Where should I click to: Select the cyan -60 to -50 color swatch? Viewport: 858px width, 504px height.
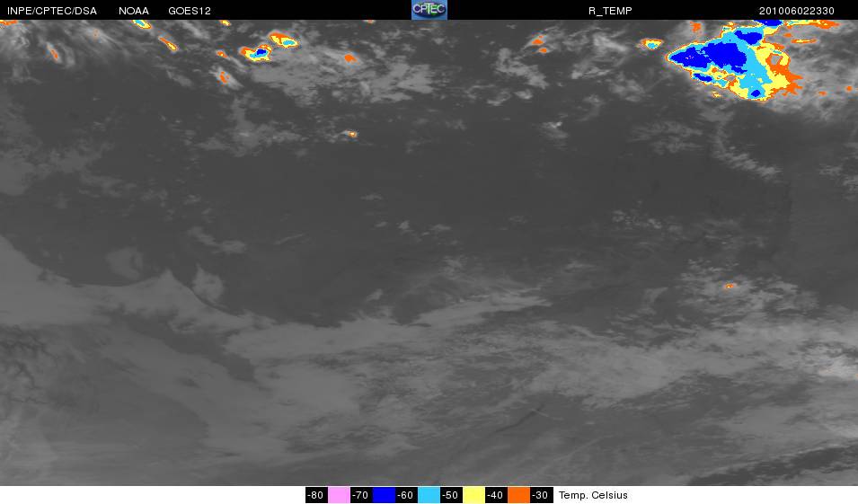coord(429,495)
